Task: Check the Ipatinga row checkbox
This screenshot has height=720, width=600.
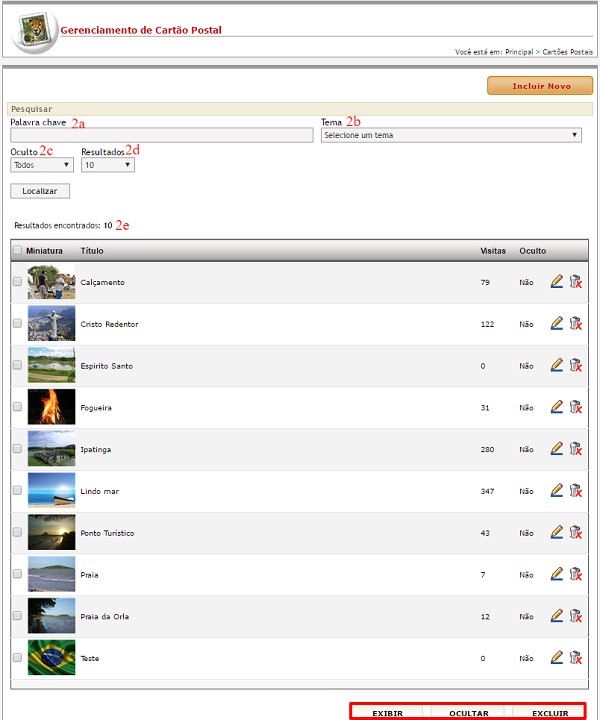Action: tap(17, 449)
